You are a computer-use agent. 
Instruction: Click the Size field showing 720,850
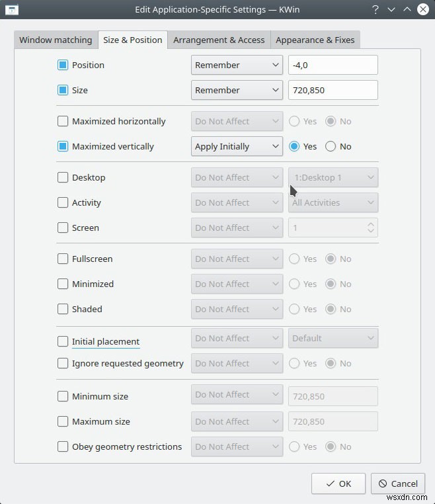333,90
